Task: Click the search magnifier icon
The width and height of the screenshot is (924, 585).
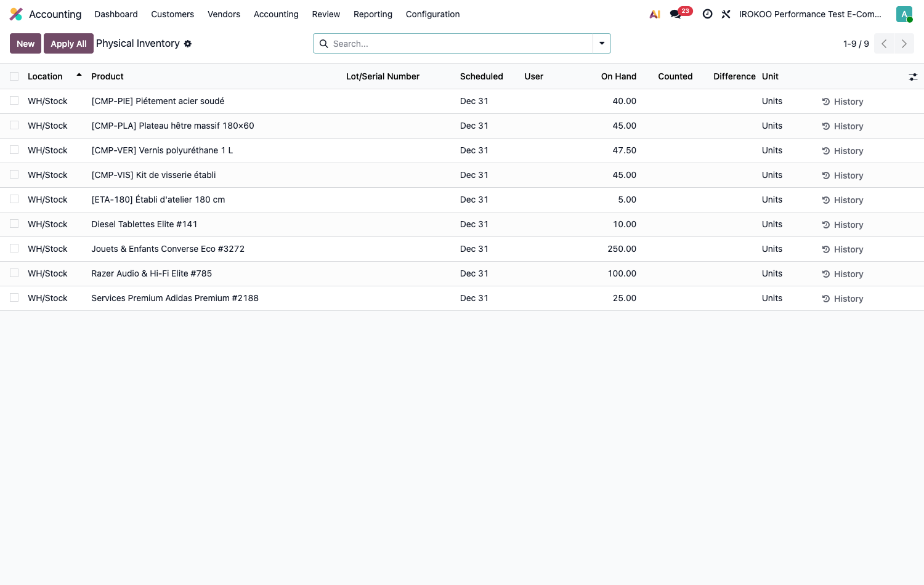Action: click(323, 44)
